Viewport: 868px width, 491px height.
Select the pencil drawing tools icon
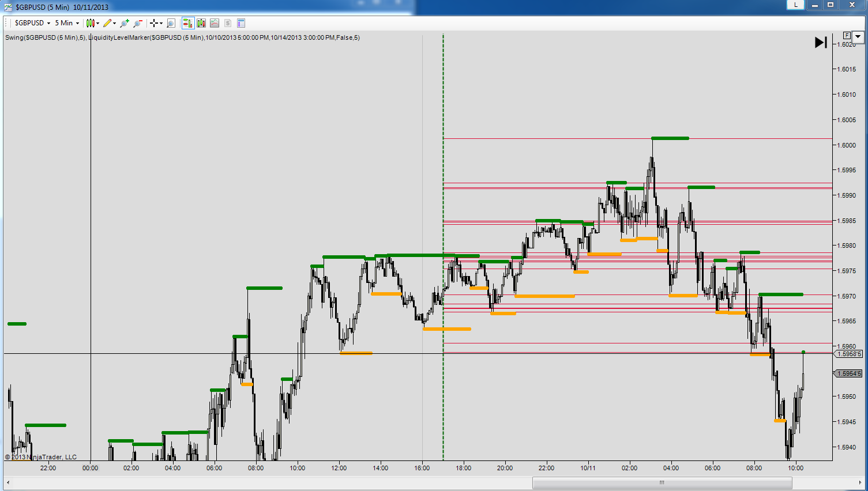pyautogui.click(x=107, y=23)
